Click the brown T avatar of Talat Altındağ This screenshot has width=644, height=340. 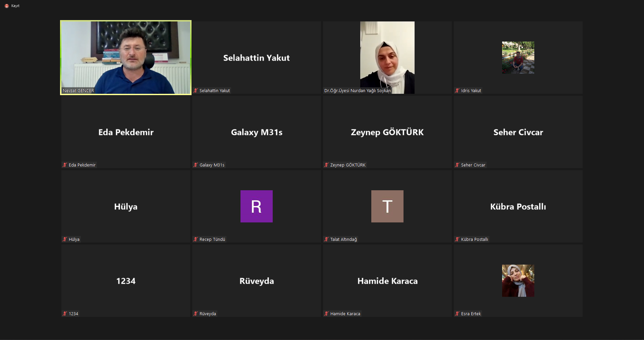click(387, 206)
